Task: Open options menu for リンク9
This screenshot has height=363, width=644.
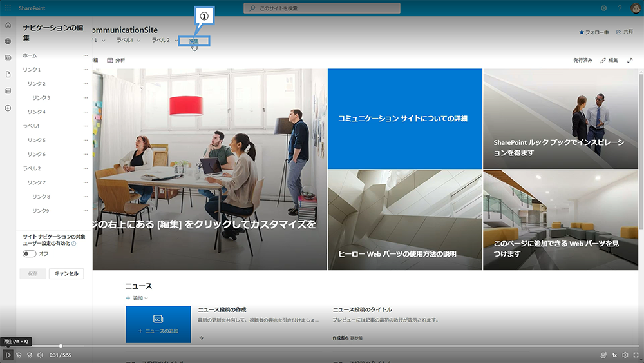Action: [x=86, y=210]
